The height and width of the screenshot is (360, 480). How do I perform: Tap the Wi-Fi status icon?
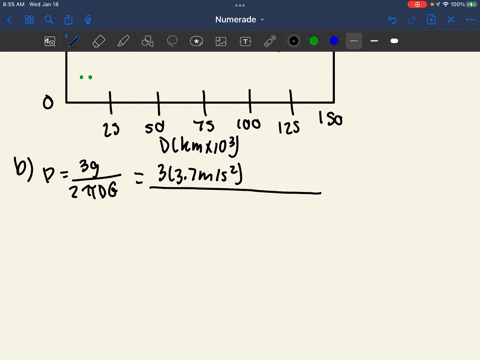[x=445, y=4]
